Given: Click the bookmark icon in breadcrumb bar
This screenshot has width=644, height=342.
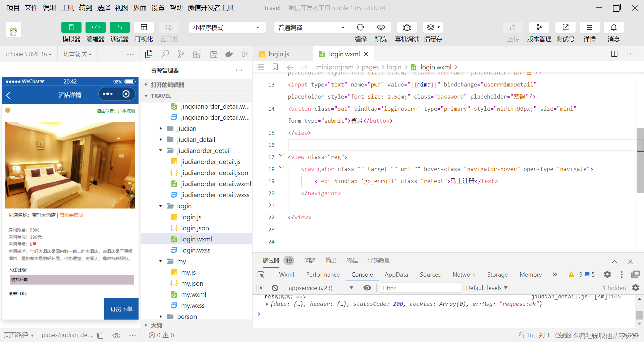Looking at the screenshot, I should point(275,67).
